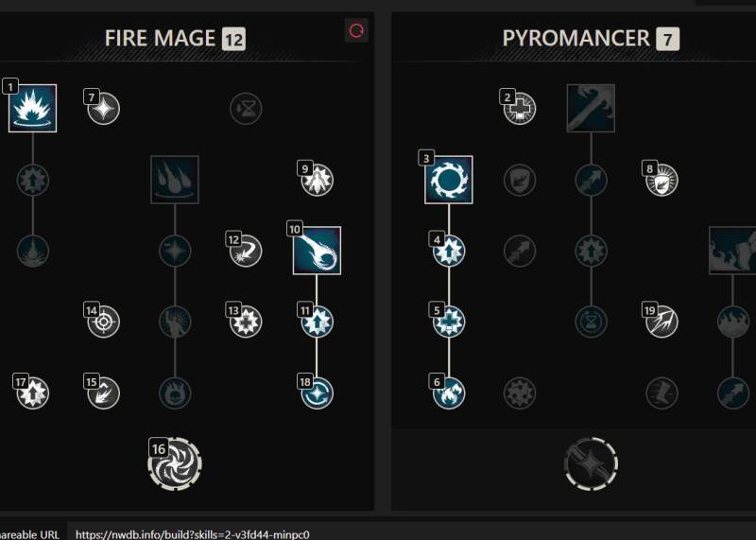Click the refresh-star passive numbered 18

317,392
